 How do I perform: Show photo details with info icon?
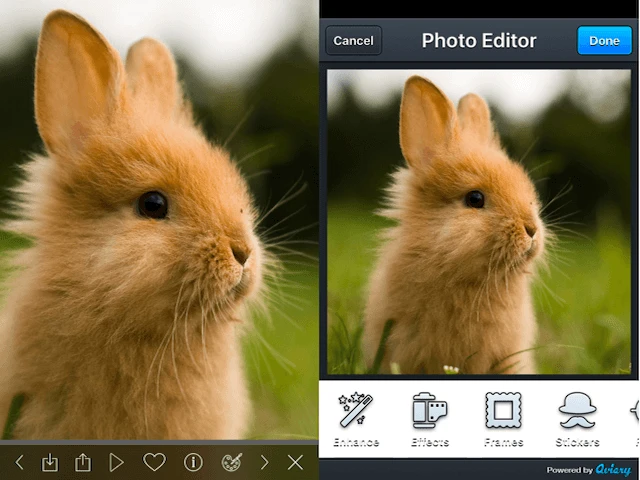(x=193, y=462)
